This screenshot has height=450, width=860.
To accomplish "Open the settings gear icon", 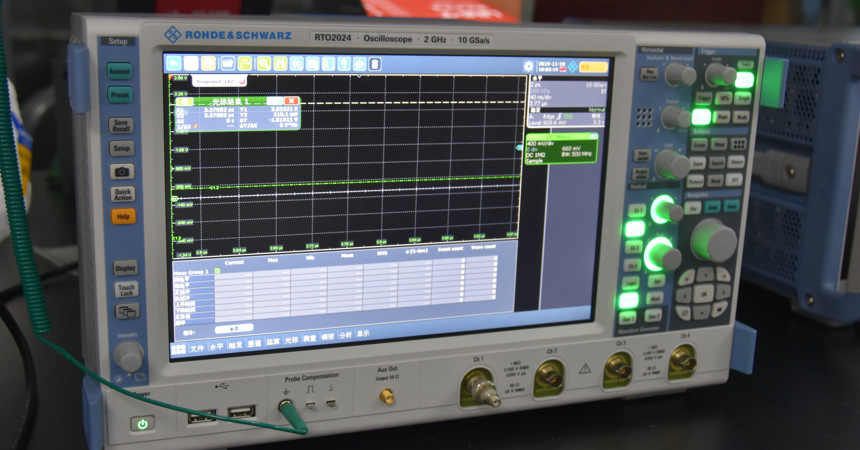I will 528,67.
